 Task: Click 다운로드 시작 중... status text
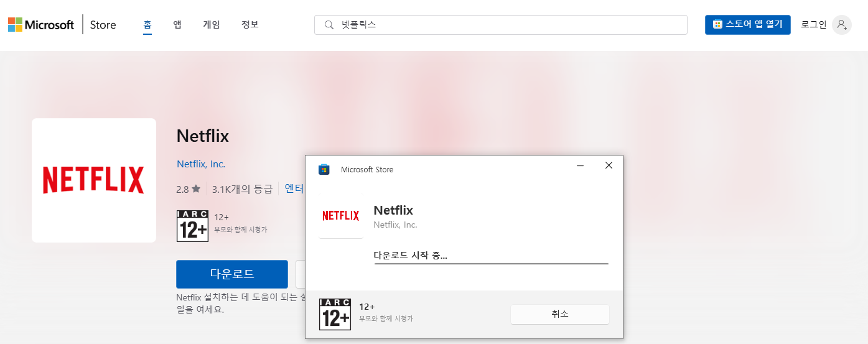click(410, 255)
